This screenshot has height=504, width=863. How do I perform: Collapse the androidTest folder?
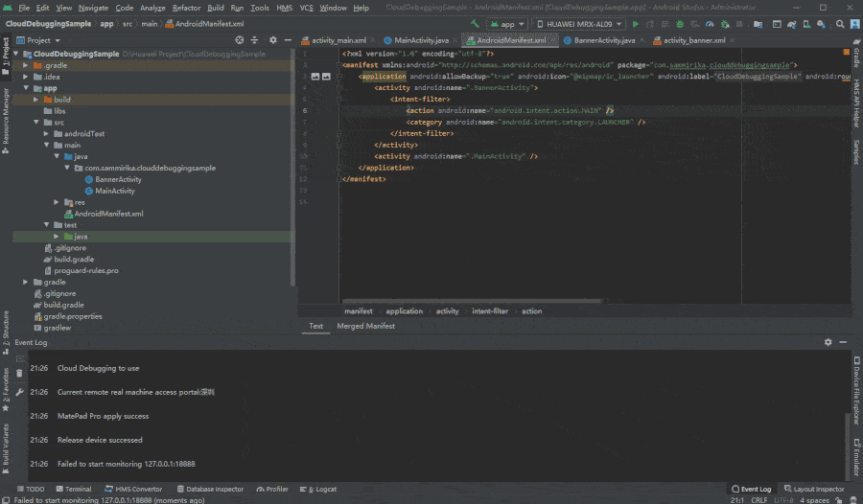tap(45, 133)
